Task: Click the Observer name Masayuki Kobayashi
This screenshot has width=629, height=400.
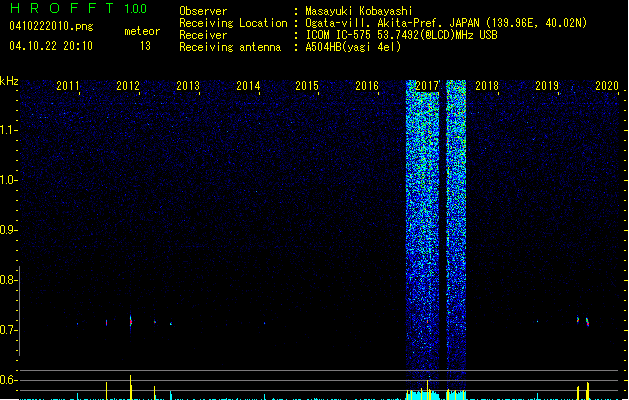Action: (x=359, y=11)
